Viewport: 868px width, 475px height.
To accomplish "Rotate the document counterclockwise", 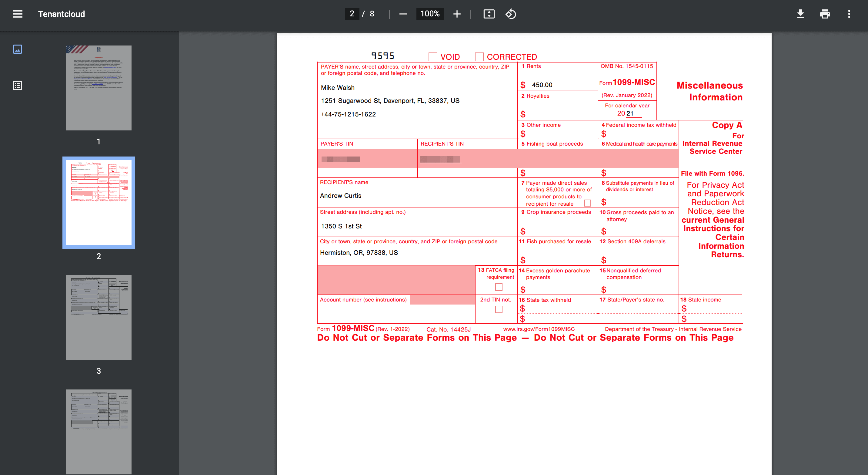I will pos(510,14).
